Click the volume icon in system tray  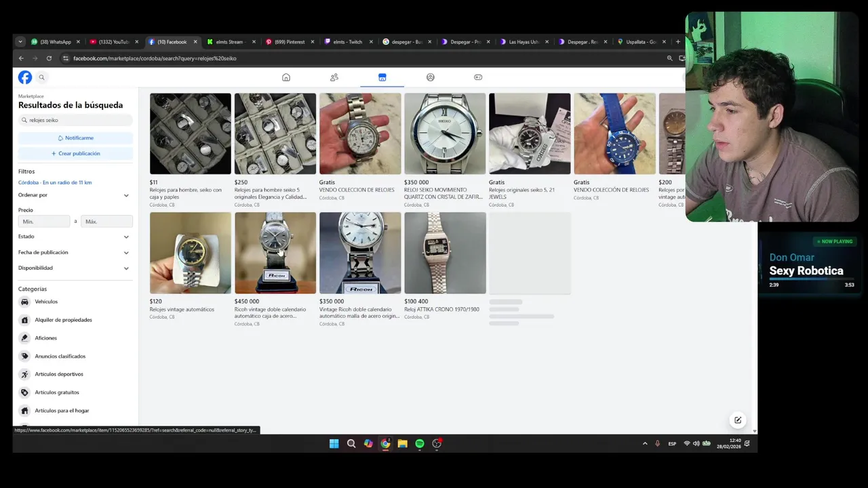(x=696, y=444)
